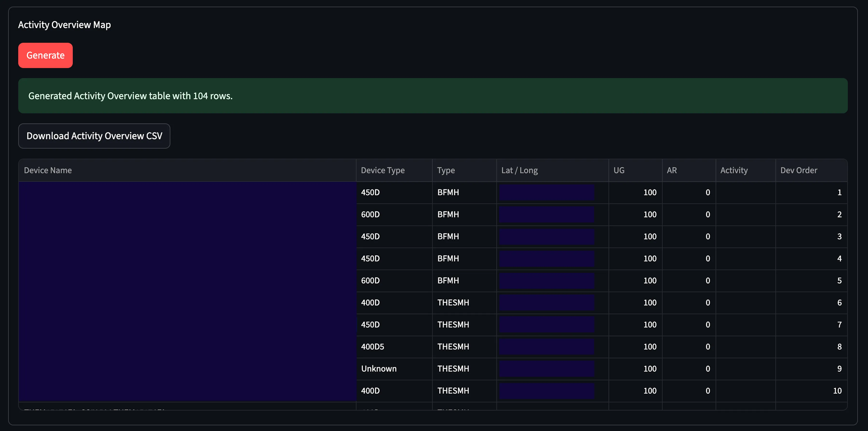Click Dev Order cell with value 10
The height and width of the screenshot is (431, 868).
(x=837, y=391)
